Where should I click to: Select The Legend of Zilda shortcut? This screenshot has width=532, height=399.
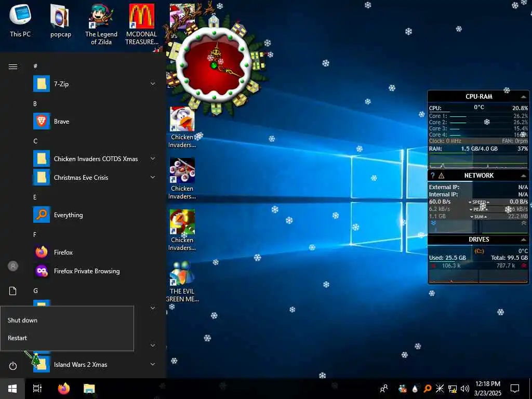(101, 24)
